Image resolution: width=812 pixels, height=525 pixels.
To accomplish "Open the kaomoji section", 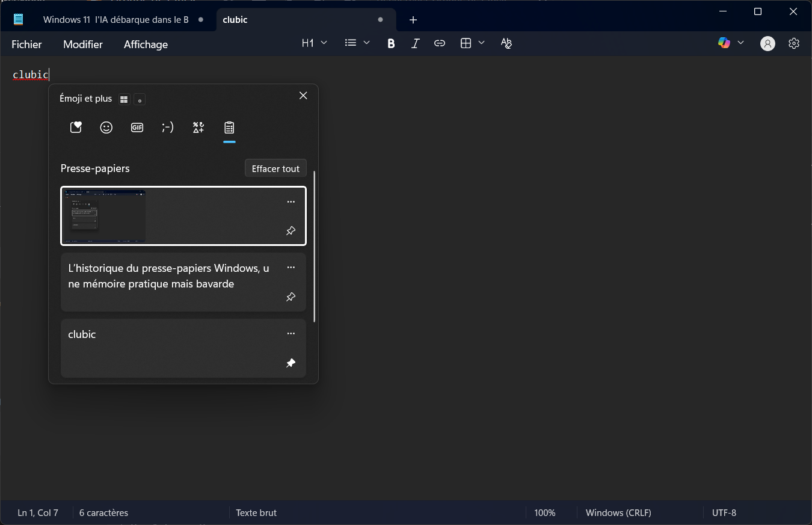I will 168,127.
